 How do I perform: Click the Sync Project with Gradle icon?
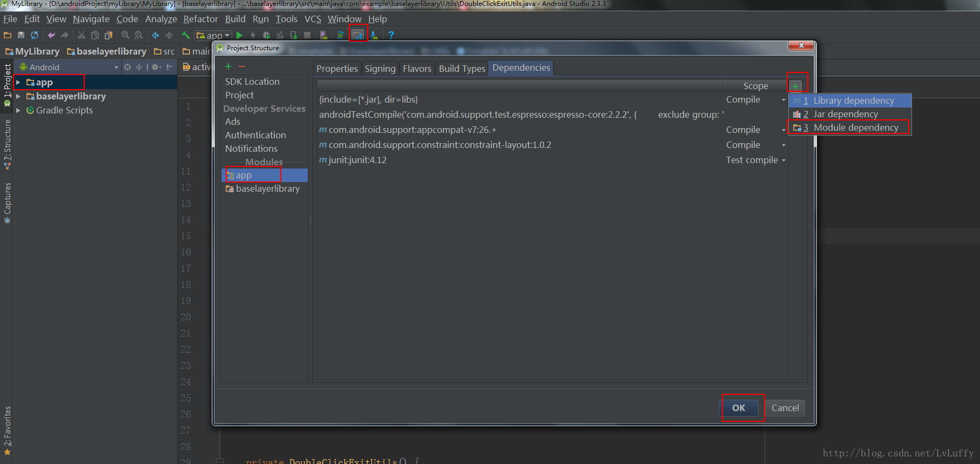pos(340,35)
